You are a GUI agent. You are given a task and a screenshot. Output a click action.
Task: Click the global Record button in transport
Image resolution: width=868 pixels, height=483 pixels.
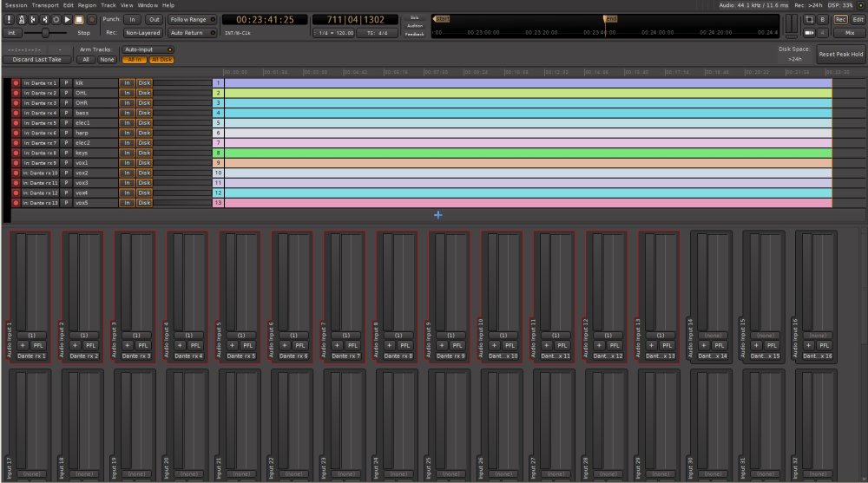(91, 18)
